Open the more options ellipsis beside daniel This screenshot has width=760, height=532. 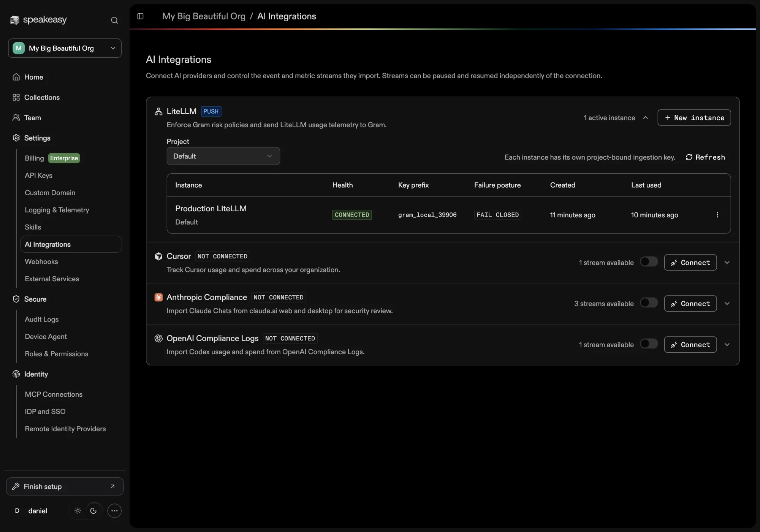(x=114, y=511)
